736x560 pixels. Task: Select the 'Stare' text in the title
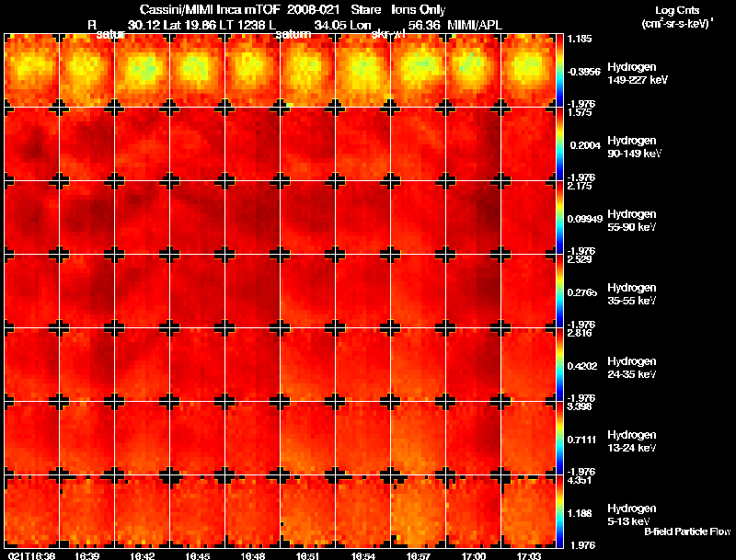tap(365, 10)
